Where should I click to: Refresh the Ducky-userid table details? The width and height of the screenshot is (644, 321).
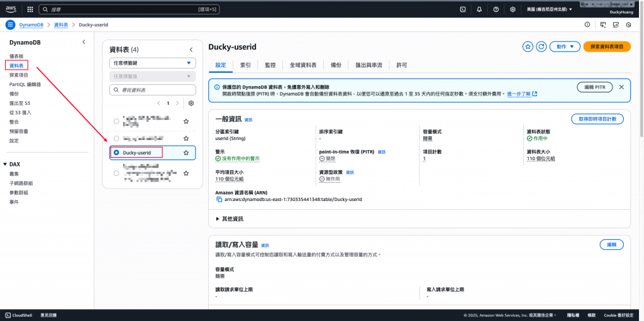point(541,46)
